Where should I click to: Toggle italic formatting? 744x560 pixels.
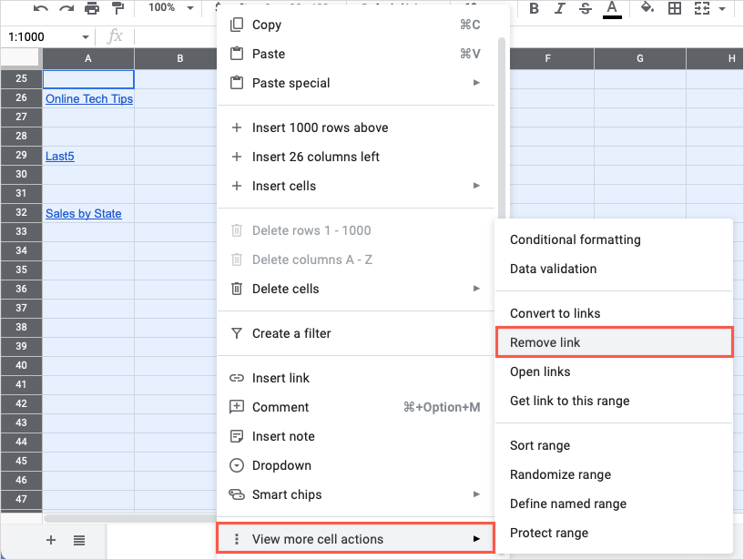pyautogui.click(x=559, y=8)
